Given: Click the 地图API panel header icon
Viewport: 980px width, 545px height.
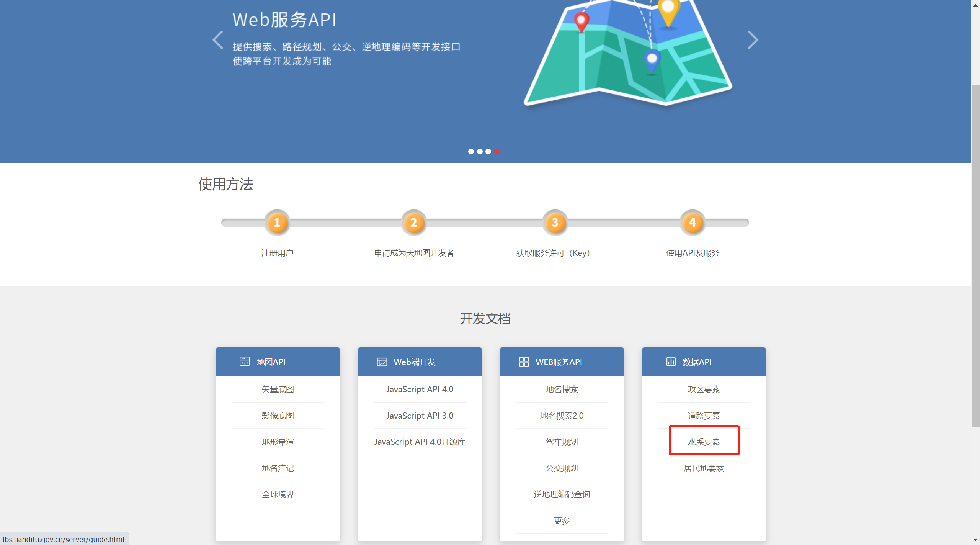Looking at the screenshot, I should tap(245, 362).
